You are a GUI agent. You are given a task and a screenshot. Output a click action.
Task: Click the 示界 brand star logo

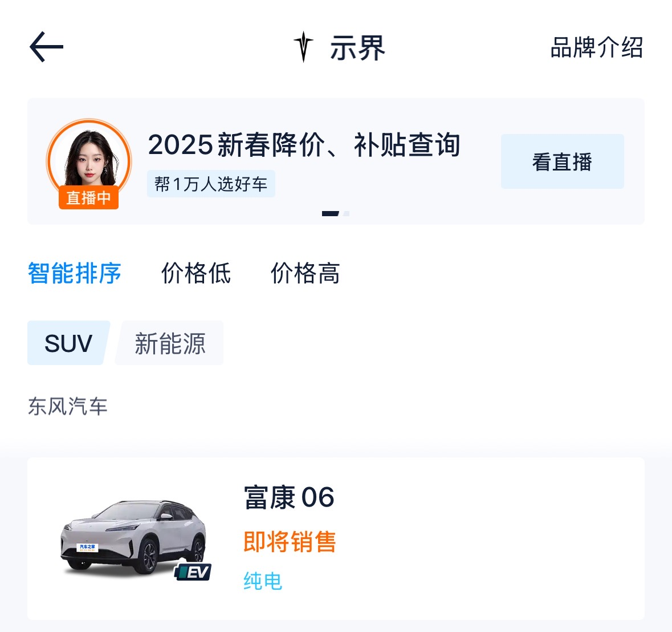303,47
